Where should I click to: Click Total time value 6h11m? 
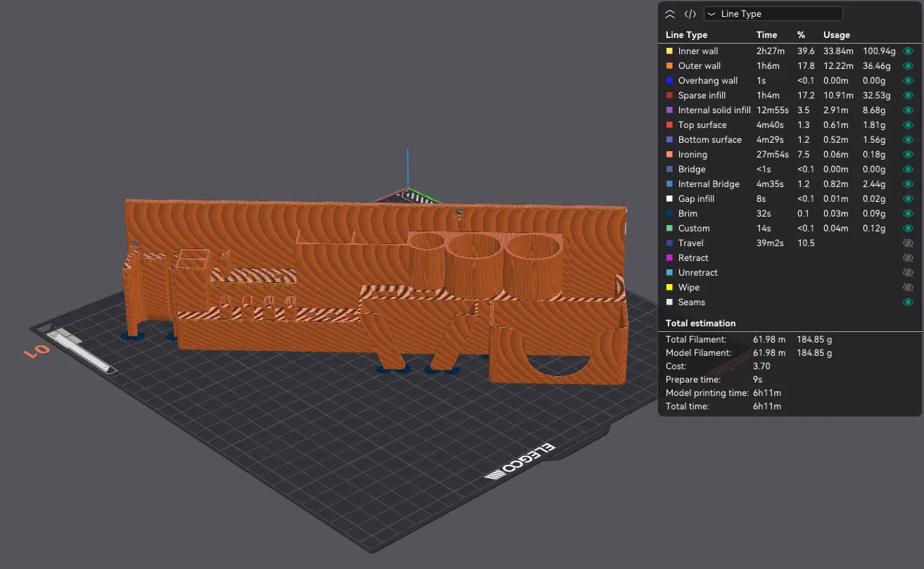pos(767,407)
